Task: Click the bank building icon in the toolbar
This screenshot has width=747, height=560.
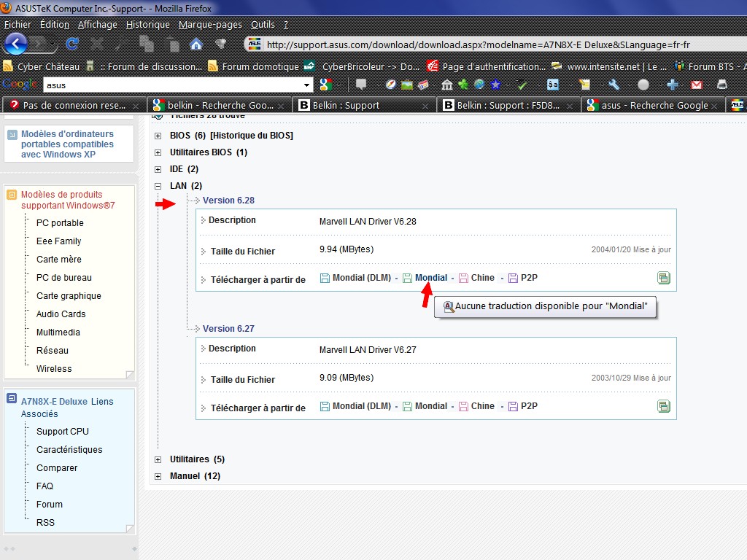Action: (x=447, y=85)
